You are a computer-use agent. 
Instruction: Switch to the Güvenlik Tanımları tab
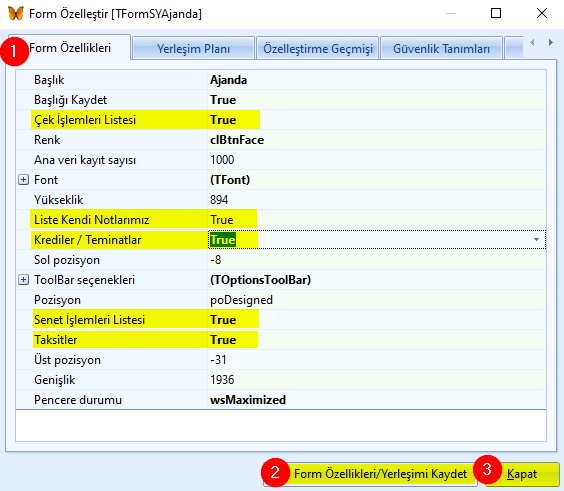click(441, 49)
